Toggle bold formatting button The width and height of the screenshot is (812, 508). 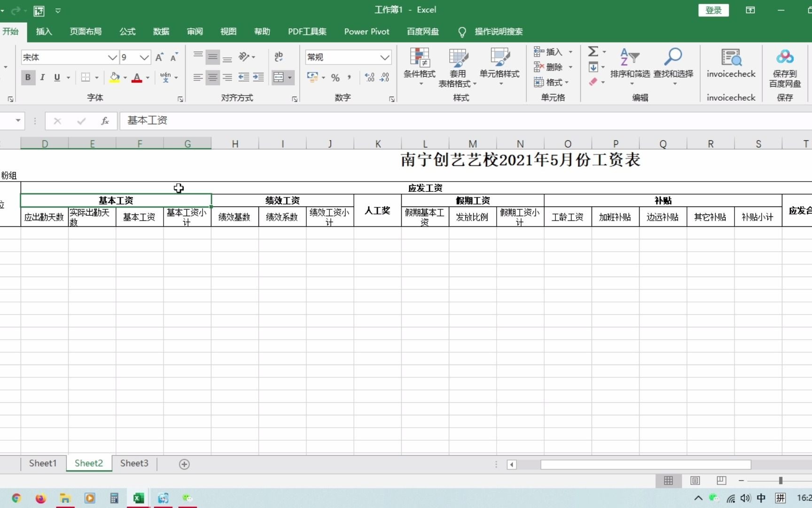(x=28, y=77)
